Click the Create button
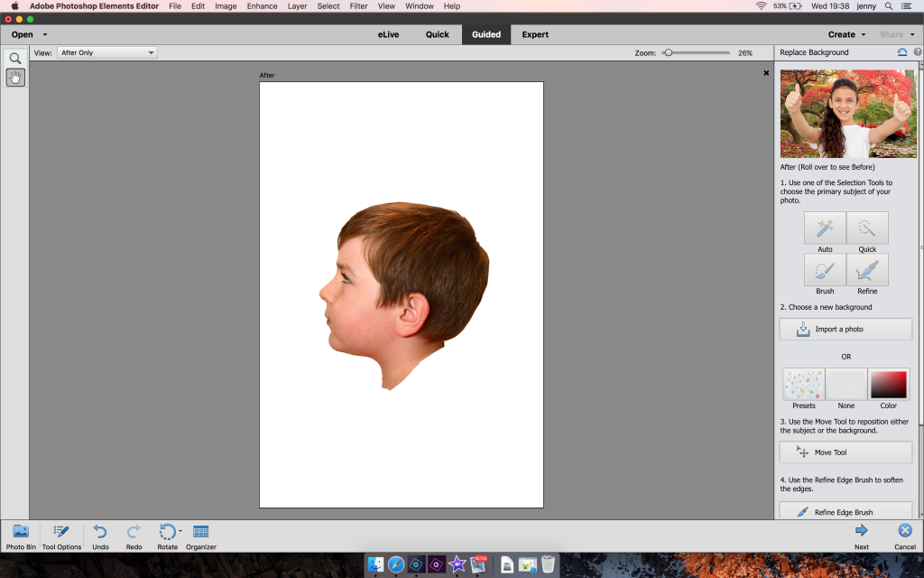This screenshot has width=924, height=578. (x=842, y=35)
